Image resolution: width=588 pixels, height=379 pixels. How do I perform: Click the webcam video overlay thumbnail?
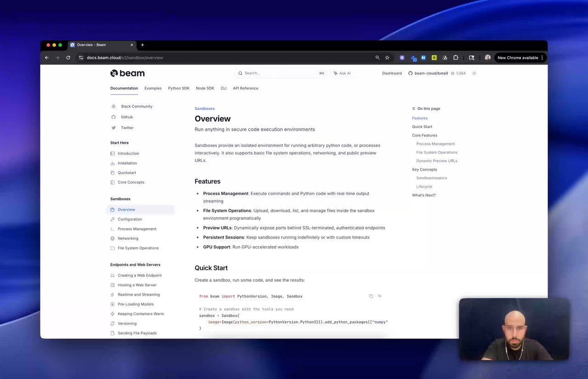(514, 329)
